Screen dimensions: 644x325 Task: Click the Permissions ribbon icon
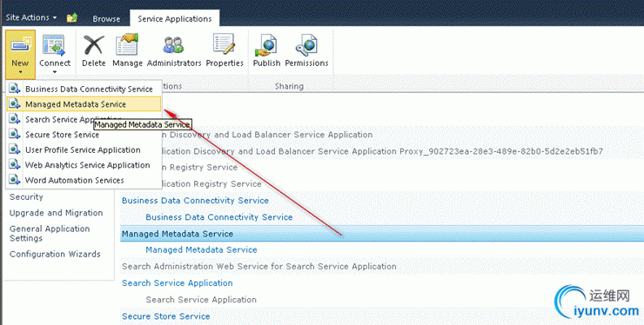[306, 45]
